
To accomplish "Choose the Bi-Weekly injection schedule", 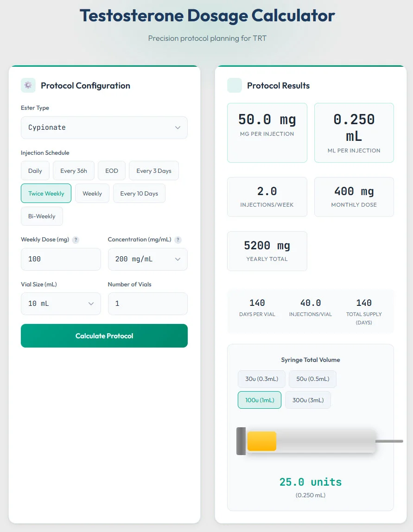I will coord(42,216).
